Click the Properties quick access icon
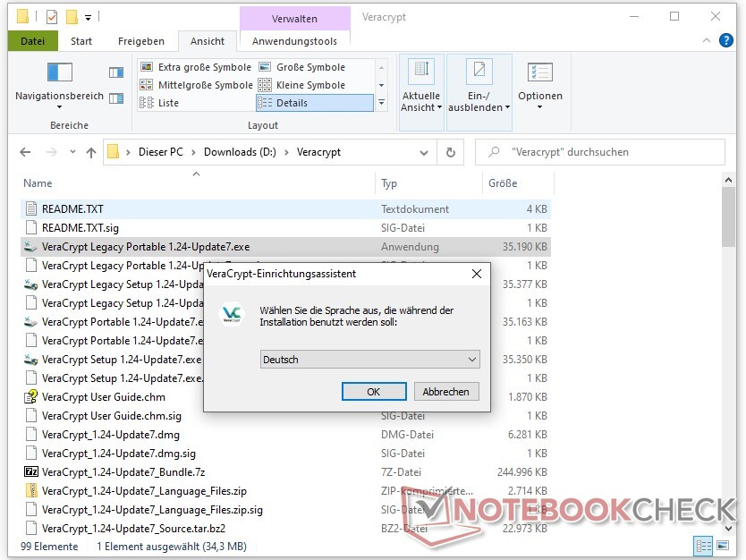 [52, 18]
